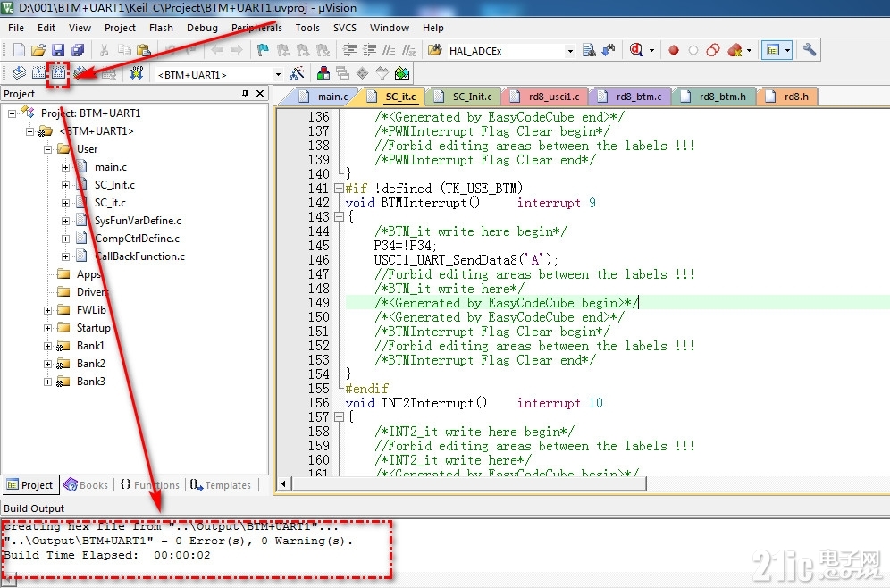Viewport: 890px width, 588px height.
Task: Open a file with the folder icon
Action: coord(38,50)
